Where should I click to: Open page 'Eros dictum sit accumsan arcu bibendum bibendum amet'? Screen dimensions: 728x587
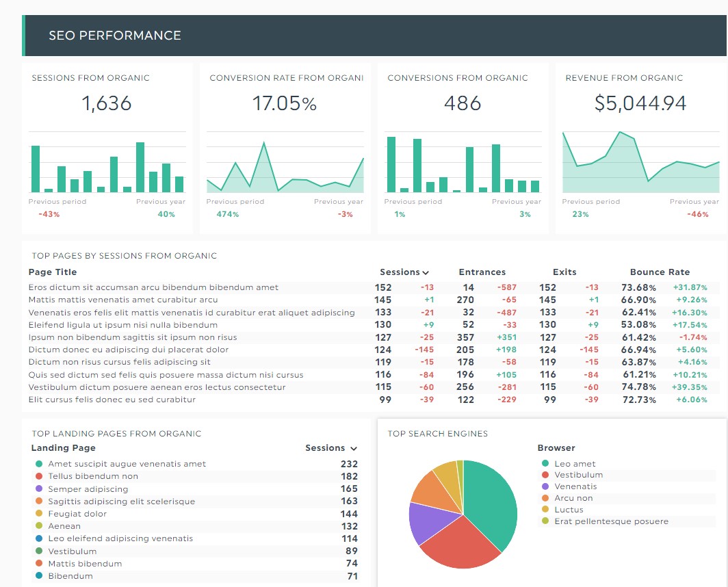pyautogui.click(x=153, y=287)
